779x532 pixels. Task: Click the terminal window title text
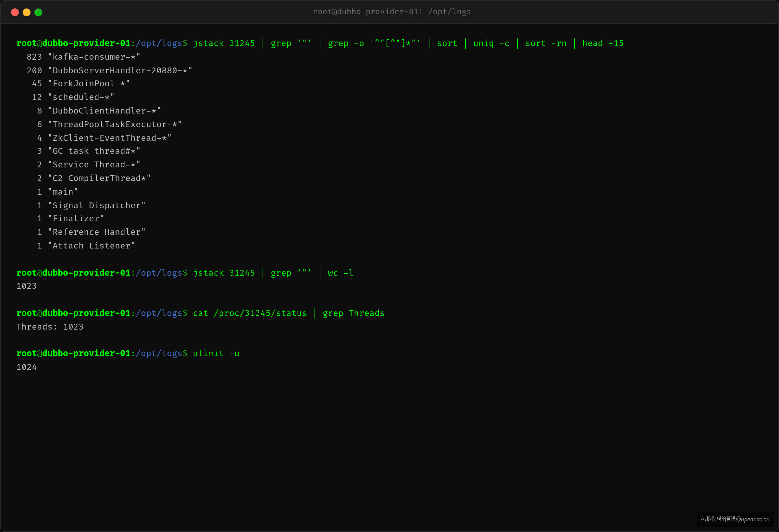pos(392,12)
